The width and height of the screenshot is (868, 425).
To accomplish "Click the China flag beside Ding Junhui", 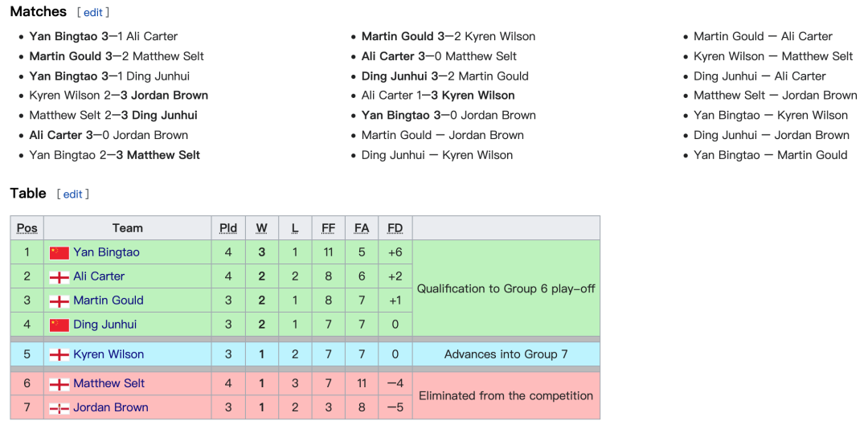I will click(x=59, y=325).
